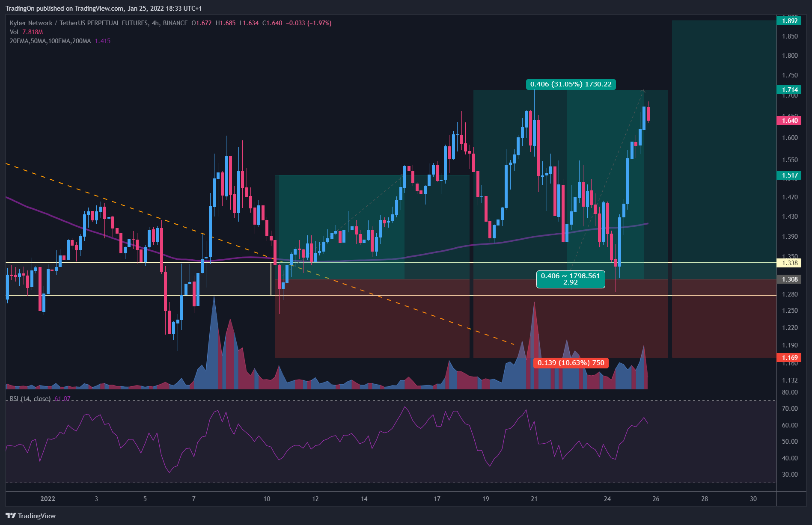Select the RSI (14, close) indicator legend

click(40, 399)
